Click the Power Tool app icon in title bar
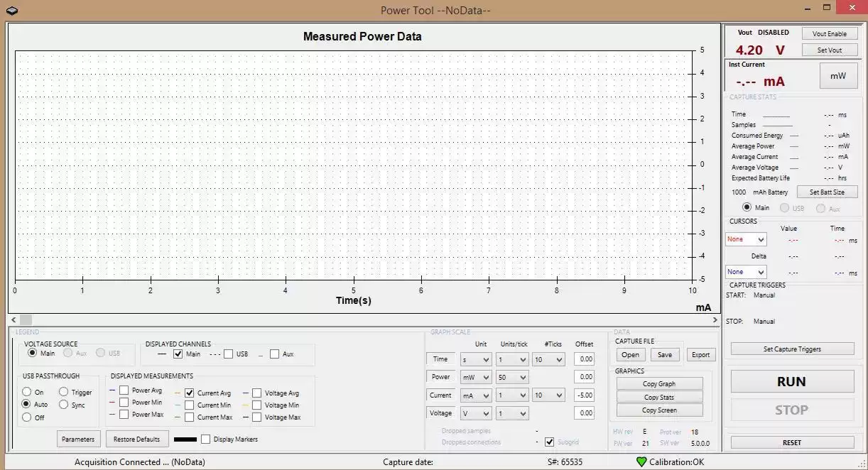 (x=11, y=10)
